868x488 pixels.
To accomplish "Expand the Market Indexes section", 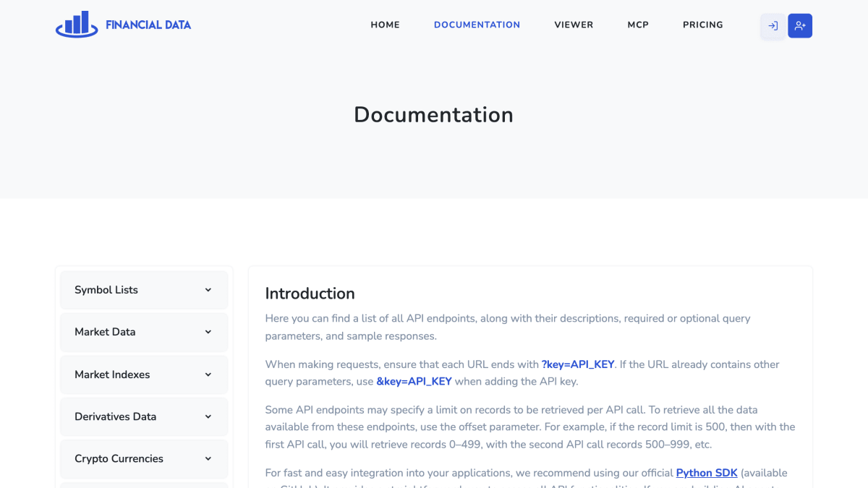I will tap(144, 374).
